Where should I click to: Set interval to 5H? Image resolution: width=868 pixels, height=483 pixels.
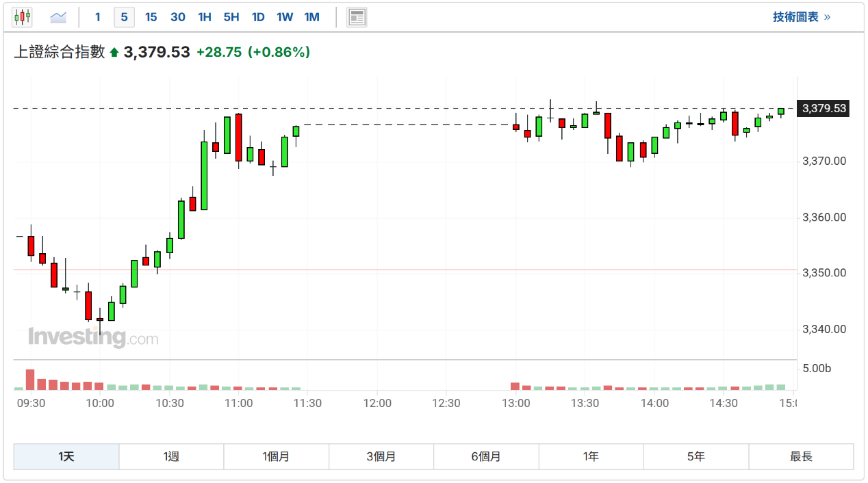(x=231, y=17)
